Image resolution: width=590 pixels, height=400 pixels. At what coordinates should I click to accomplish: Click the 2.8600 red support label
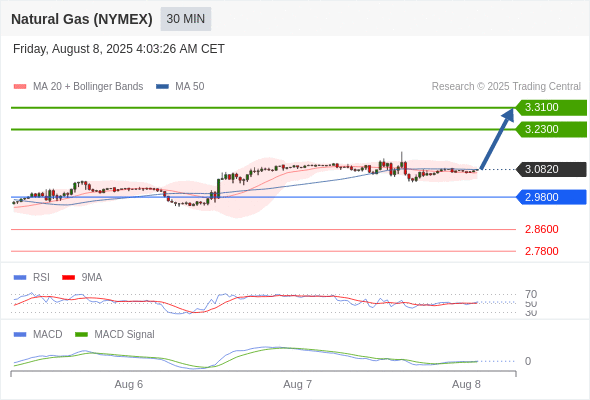click(541, 229)
